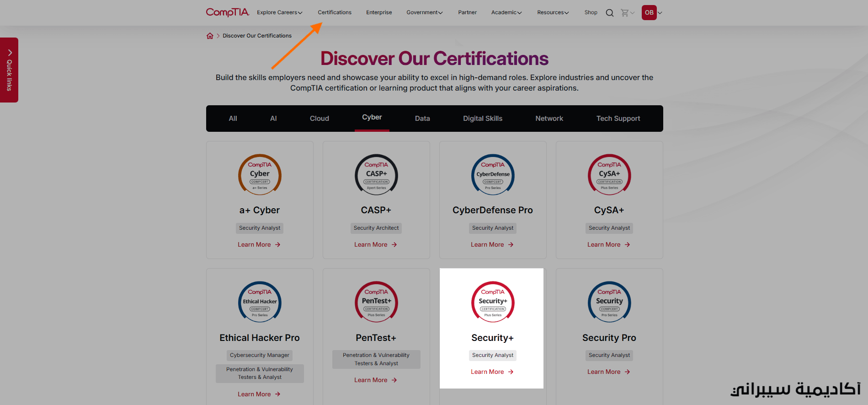The image size is (868, 405).
Task: Open Certifications in the top navigation
Action: 335,12
